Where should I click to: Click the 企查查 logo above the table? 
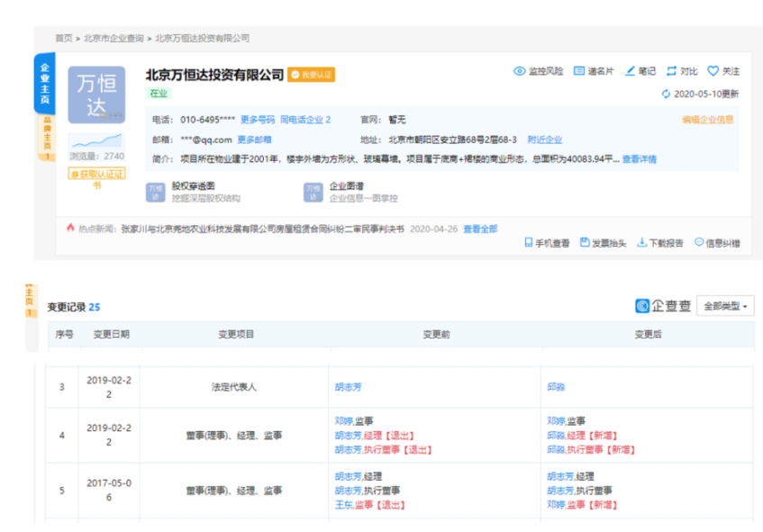point(663,306)
